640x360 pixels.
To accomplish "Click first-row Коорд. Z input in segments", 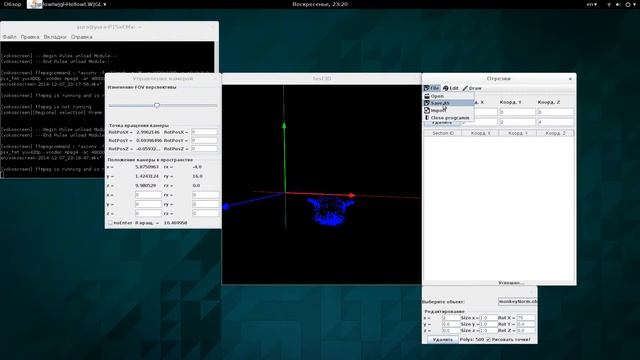I will click(556, 112).
